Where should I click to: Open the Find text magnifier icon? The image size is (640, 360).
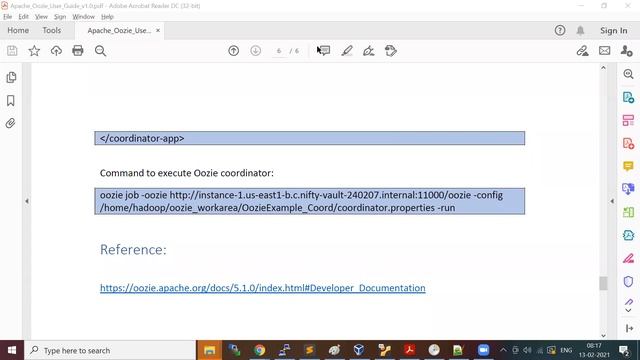pyautogui.click(x=100, y=51)
